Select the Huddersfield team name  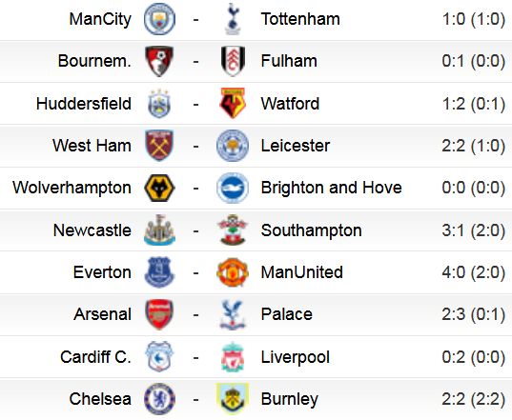[84, 104]
